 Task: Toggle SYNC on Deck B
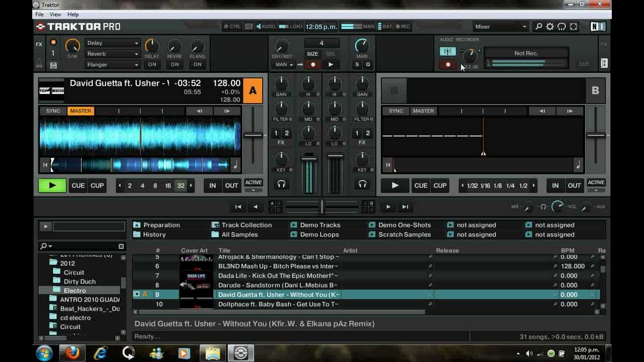[x=396, y=111]
